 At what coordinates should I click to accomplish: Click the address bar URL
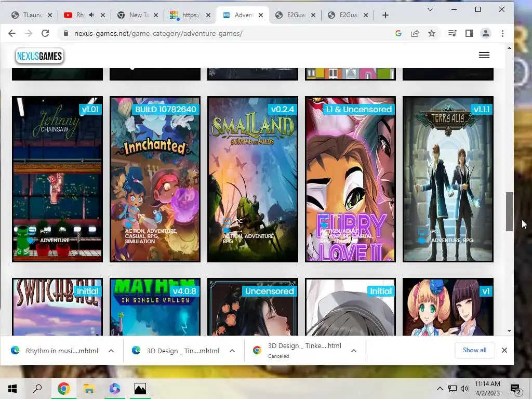coord(158,33)
